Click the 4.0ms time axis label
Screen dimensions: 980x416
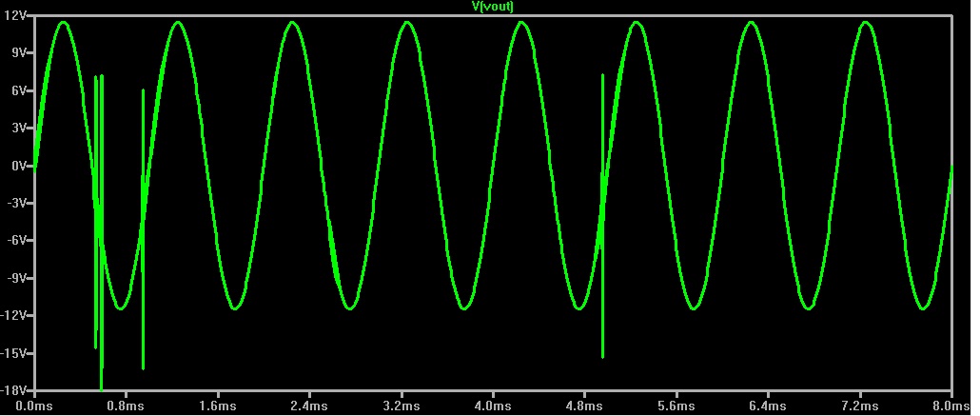pyautogui.click(x=493, y=406)
